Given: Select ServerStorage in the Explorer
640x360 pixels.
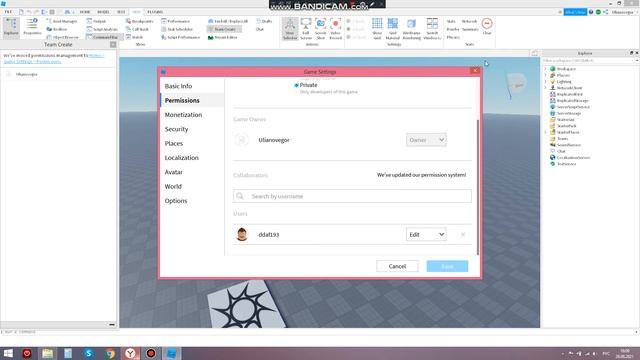Looking at the screenshot, I should tap(569, 113).
